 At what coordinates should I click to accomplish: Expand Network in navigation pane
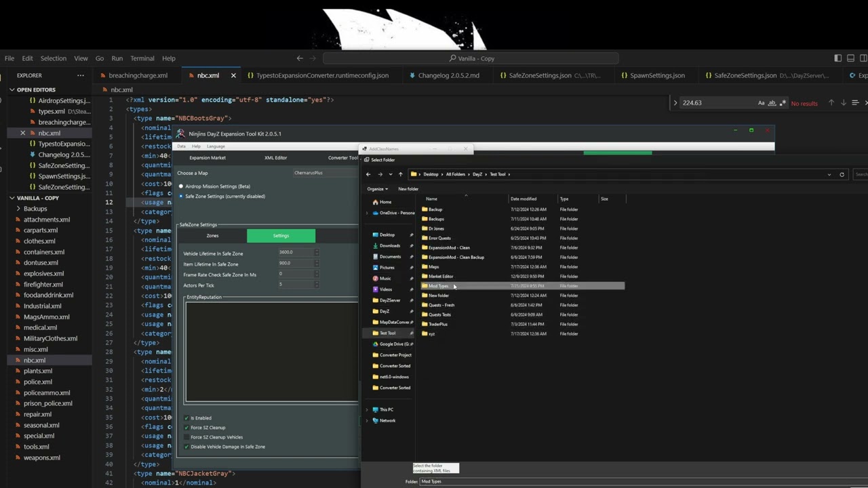click(x=367, y=420)
